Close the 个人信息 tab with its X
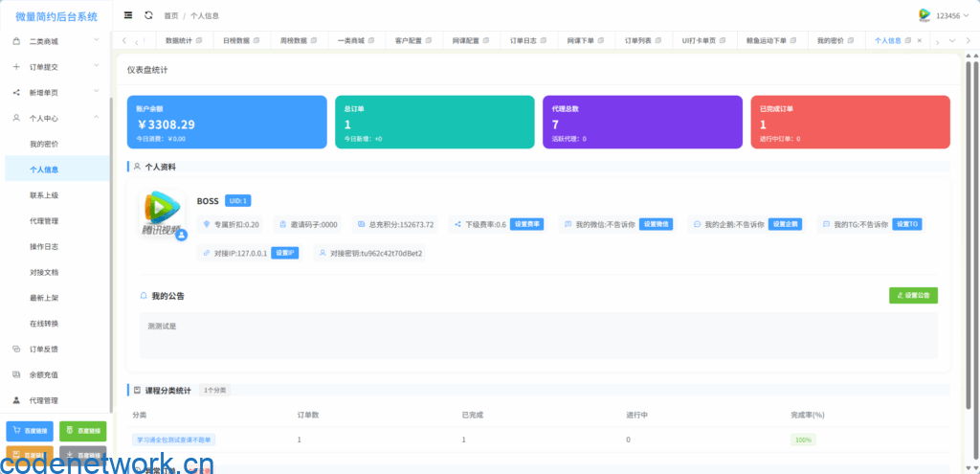 (x=920, y=41)
